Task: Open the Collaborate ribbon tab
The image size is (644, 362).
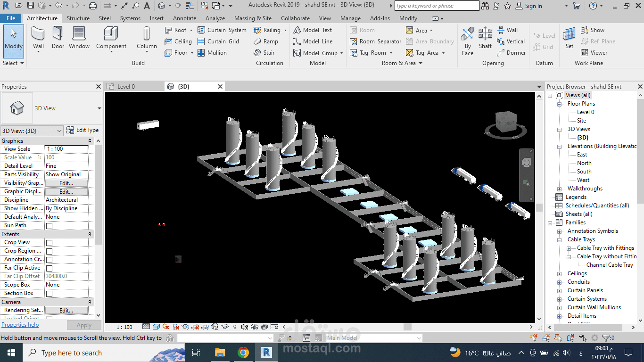Action: pos(295,18)
